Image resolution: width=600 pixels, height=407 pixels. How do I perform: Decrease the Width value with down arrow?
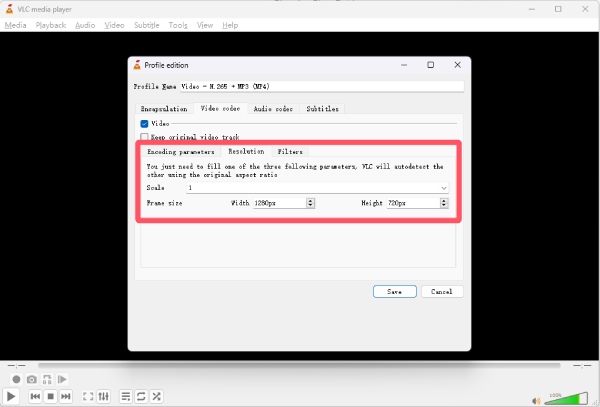[x=310, y=205]
